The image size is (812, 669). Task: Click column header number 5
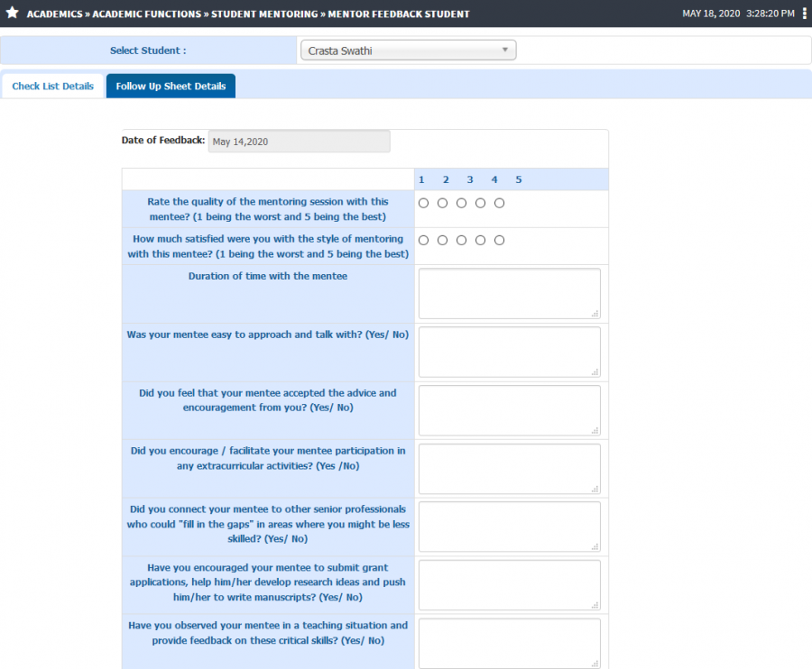(x=519, y=179)
